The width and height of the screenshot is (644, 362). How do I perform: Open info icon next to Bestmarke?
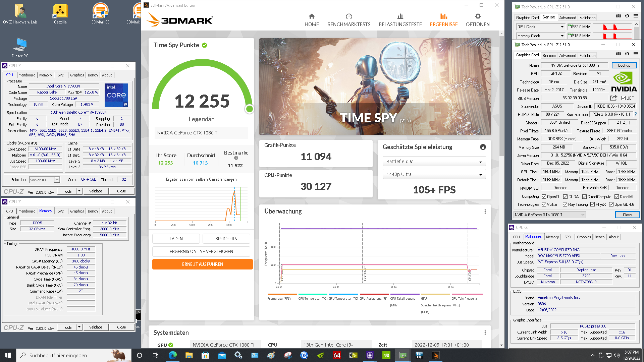[236, 158]
